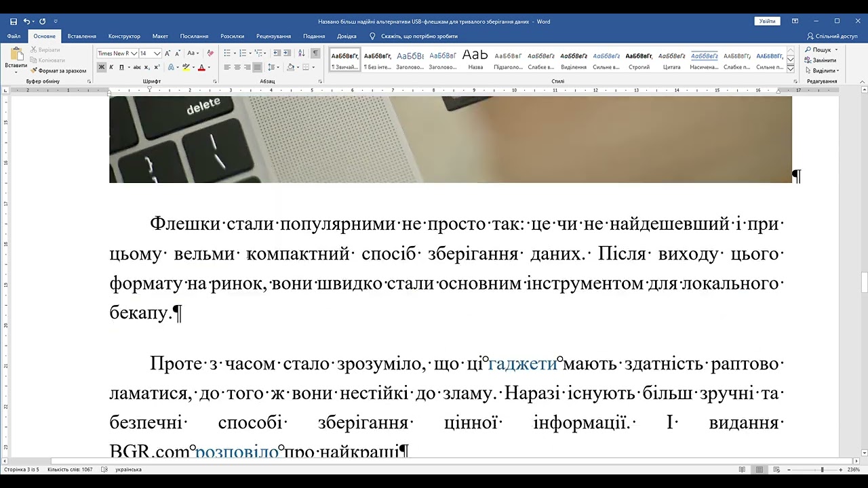Switch to the Конструктор tab
This screenshot has height=488, width=868.
(124, 36)
